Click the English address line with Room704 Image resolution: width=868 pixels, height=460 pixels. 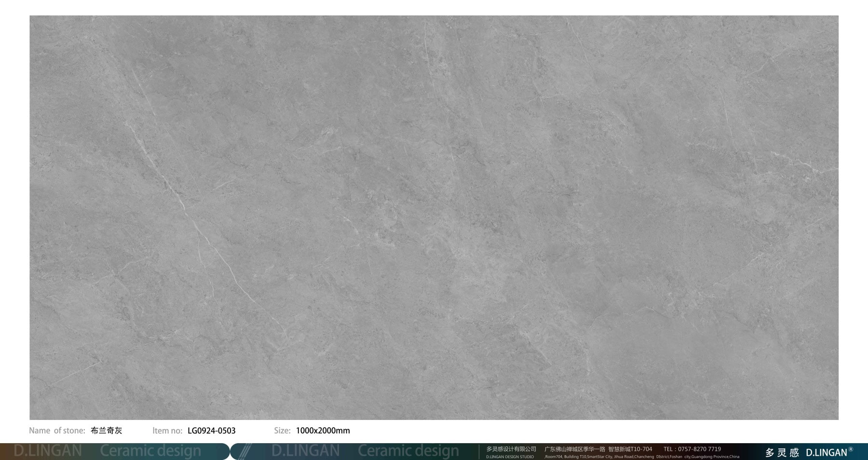pos(641,457)
